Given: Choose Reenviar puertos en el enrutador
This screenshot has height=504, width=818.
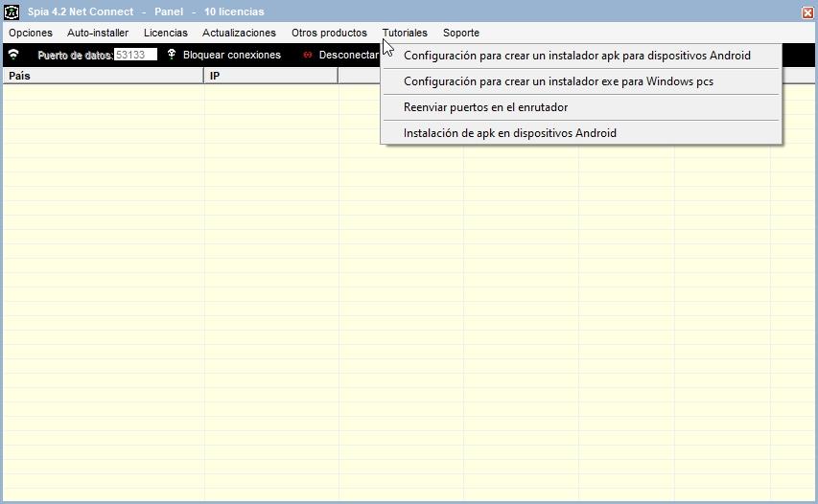Looking at the screenshot, I should point(581,107).
